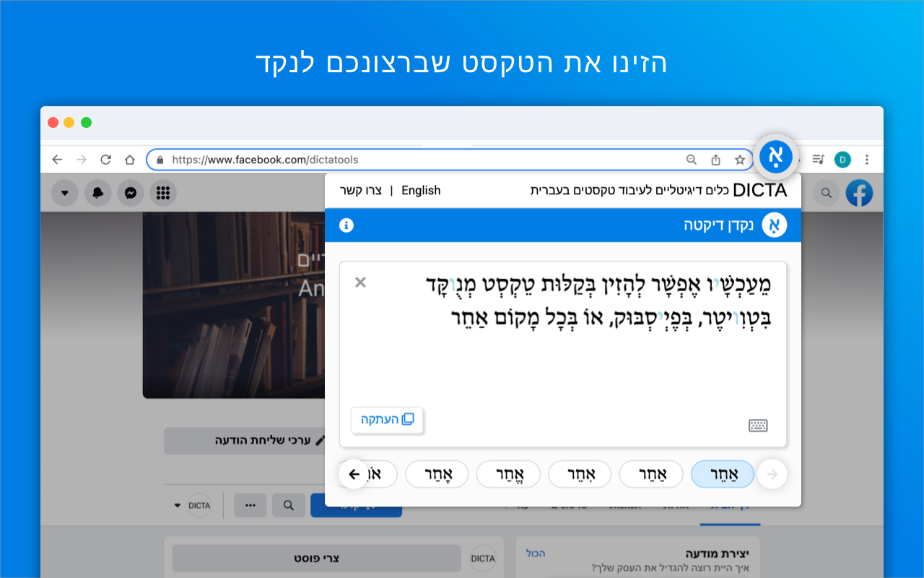Choose the אִחֵר vocalization chip
Viewport: 924px width, 578px height.
580,475
